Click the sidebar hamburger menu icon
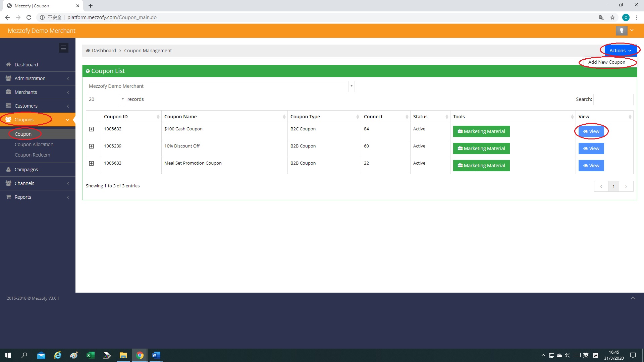The width and height of the screenshot is (644, 362). point(63,48)
